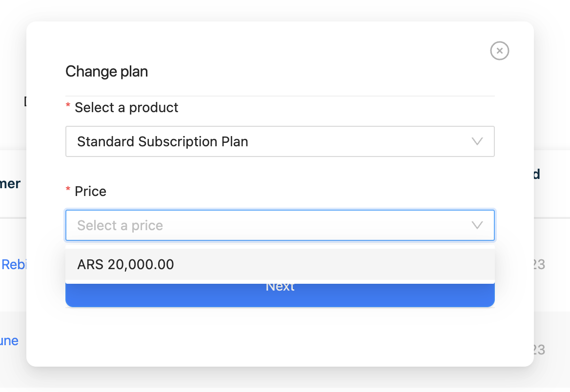
Task: Close the Change plan dialog via the X icon
Action: tap(499, 51)
